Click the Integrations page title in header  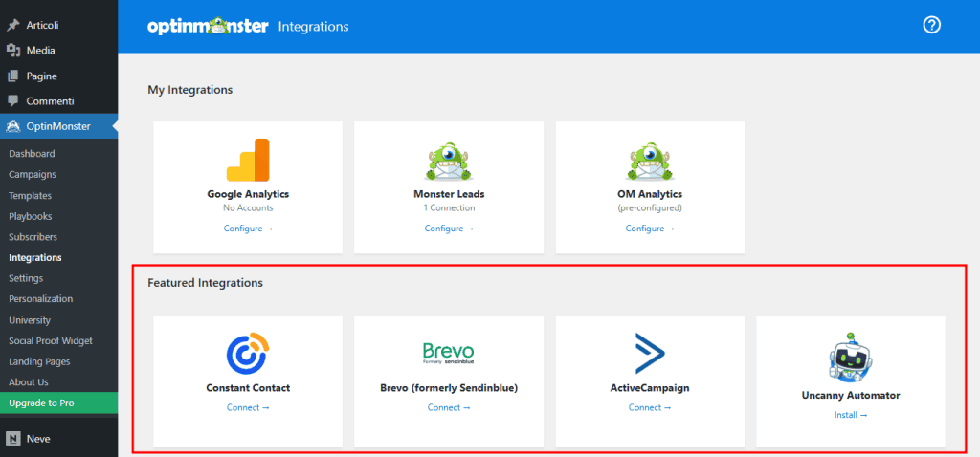pyautogui.click(x=313, y=27)
